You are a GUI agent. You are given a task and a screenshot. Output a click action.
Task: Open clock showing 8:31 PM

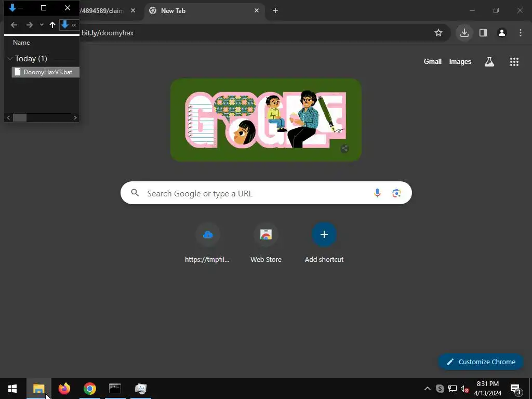487,389
